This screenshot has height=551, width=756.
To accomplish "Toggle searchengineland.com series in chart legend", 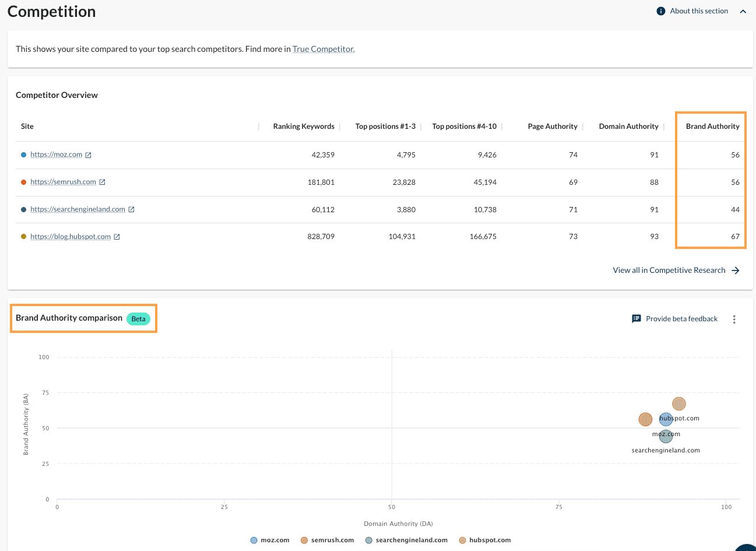I will point(411,540).
